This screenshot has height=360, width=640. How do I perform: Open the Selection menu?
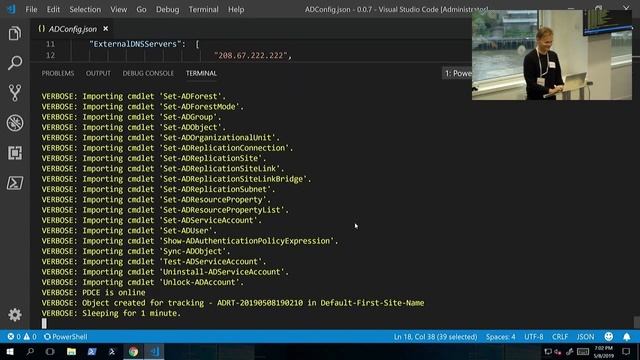pyautogui.click(x=85, y=9)
